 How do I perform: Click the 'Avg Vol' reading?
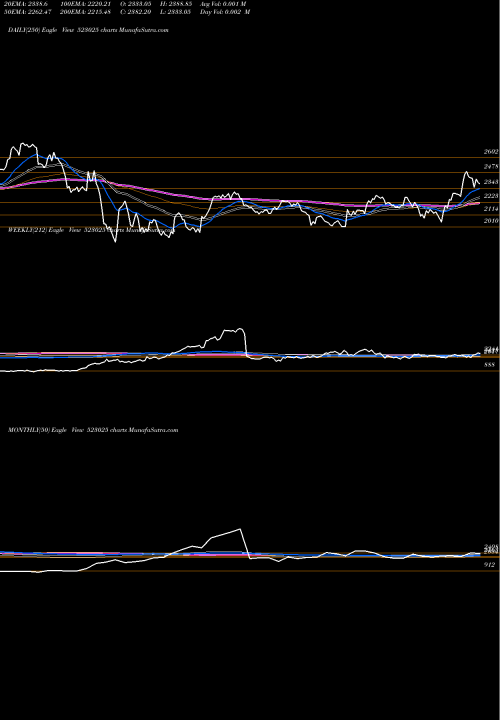pyautogui.click(x=223, y=4)
